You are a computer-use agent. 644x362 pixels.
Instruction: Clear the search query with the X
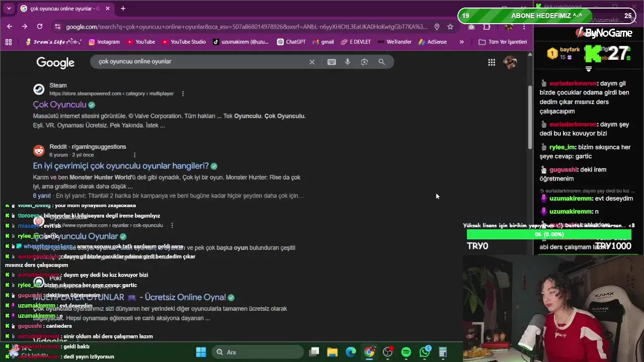tap(312, 62)
